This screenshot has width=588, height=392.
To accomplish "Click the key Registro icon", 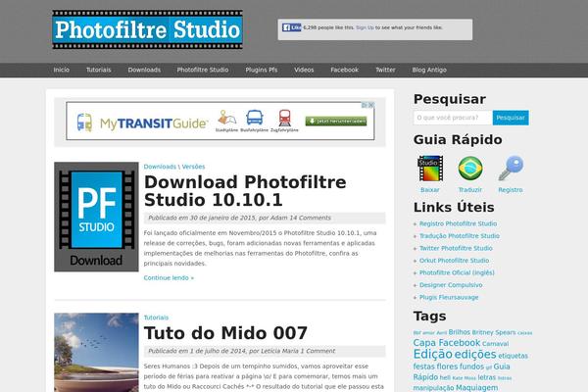I will (x=511, y=168).
